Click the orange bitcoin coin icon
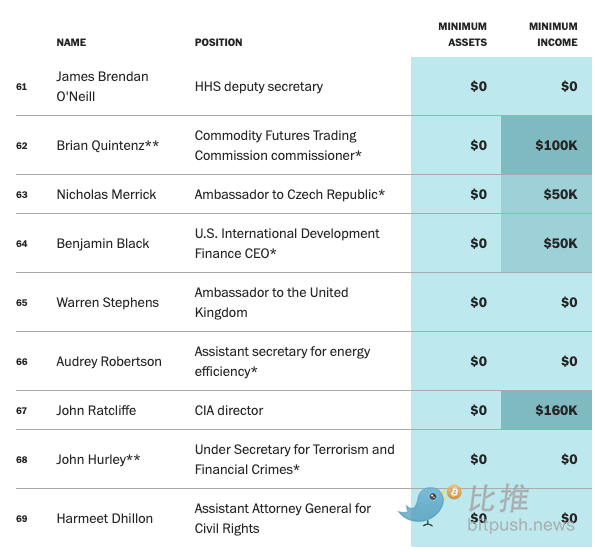This screenshot has height=552, width=595. 454,492
